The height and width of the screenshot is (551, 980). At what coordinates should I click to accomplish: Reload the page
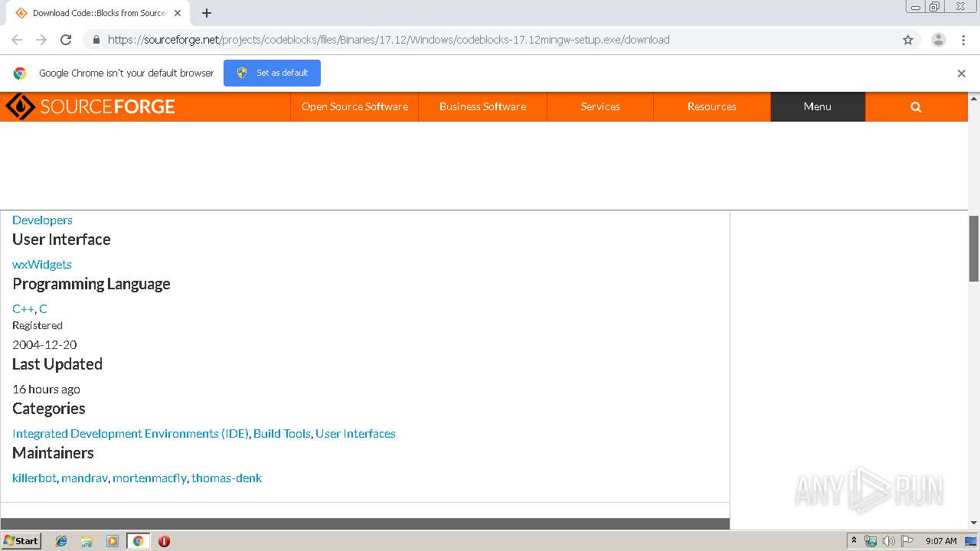pyautogui.click(x=66, y=40)
